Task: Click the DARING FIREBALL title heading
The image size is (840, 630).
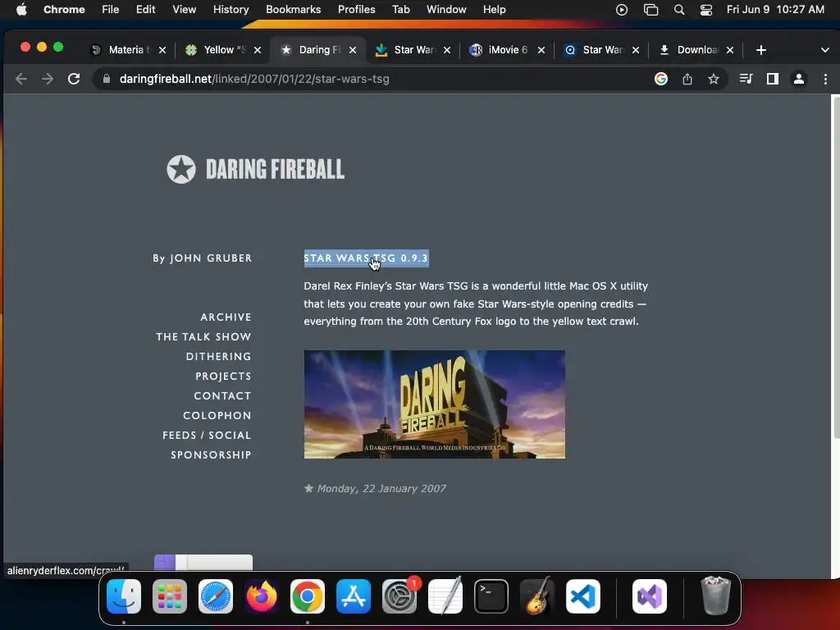Action: 275,169
